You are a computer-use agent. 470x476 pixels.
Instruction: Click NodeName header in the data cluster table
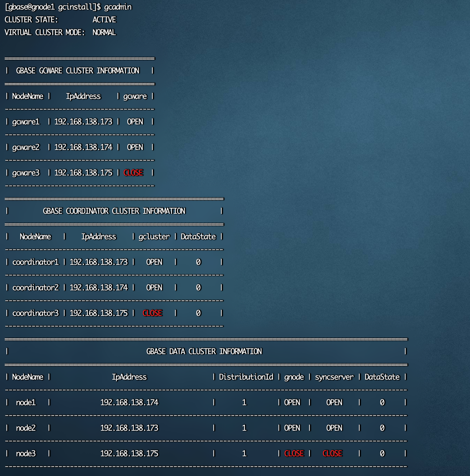pos(28,377)
